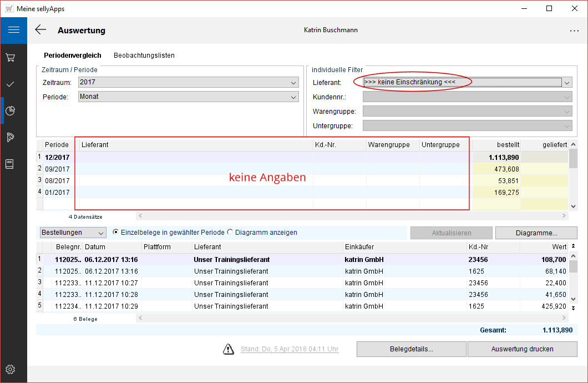The width and height of the screenshot is (588, 383).
Task: Select 'Diagramm anzeigen' radio option
Action: 230,233
